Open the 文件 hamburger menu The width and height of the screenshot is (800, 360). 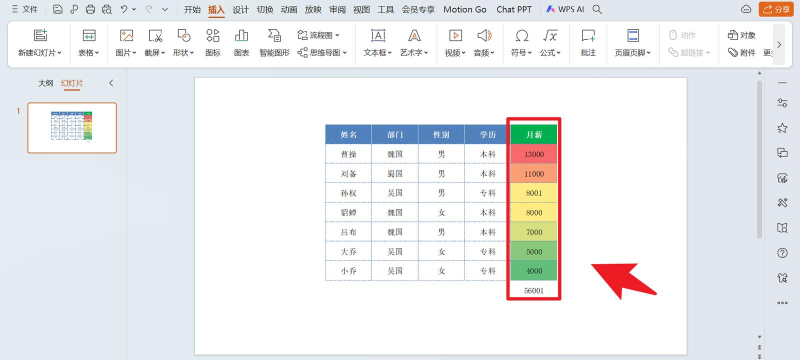click(x=24, y=9)
